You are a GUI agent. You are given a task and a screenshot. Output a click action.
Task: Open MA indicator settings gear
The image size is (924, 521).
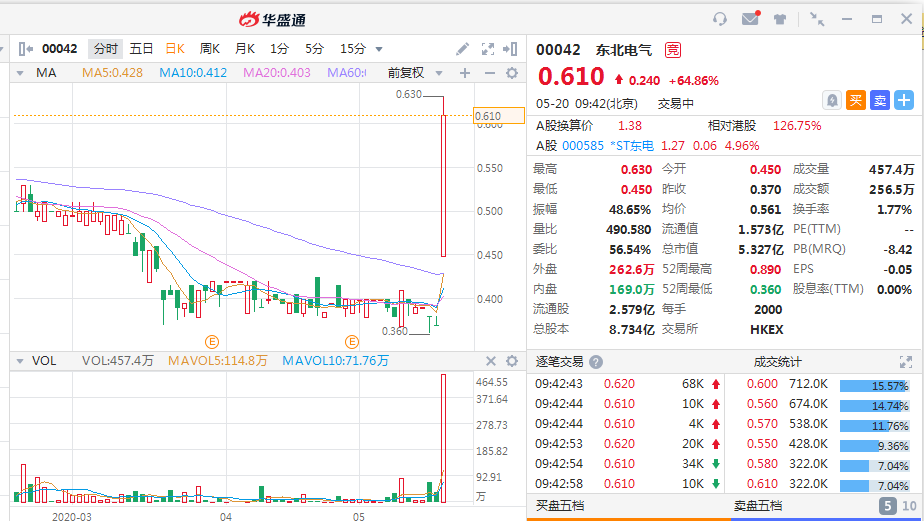512,73
